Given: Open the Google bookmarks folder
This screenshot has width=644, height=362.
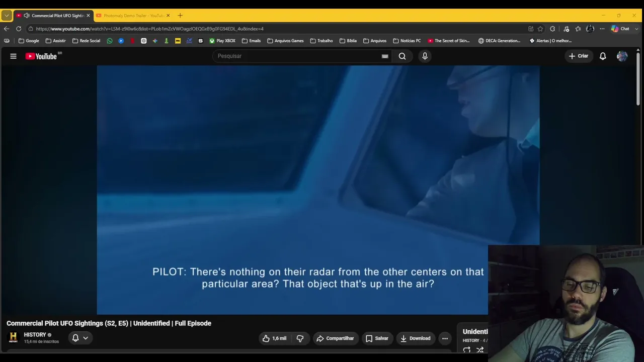Looking at the screenshot, I should 29,41.
